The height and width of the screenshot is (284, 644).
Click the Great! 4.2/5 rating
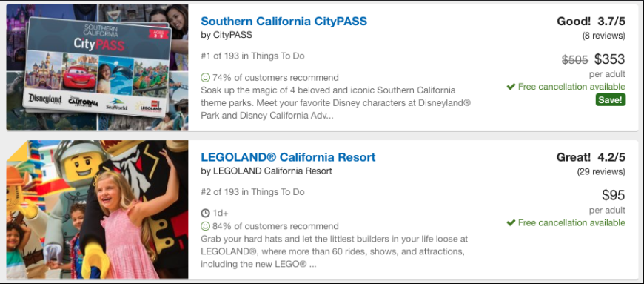pos(591,157)
